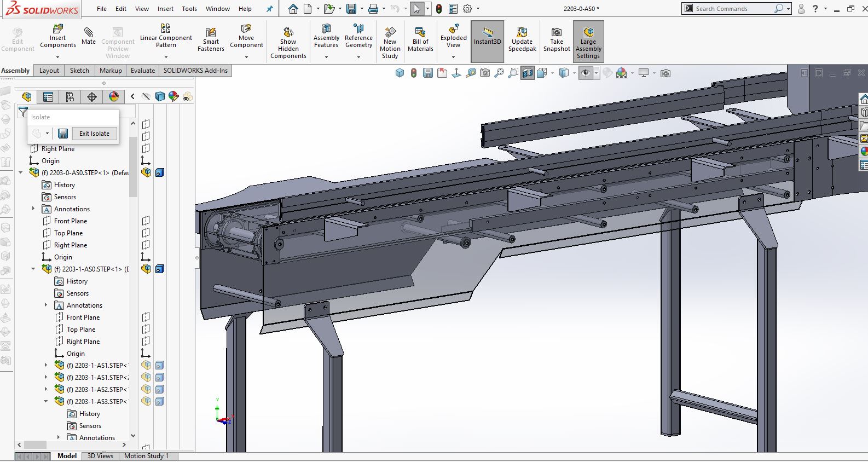Toggle Hide/Show Items in view toolbar
The width and height of the screenshot is (868, 462).
coord(586,73)
